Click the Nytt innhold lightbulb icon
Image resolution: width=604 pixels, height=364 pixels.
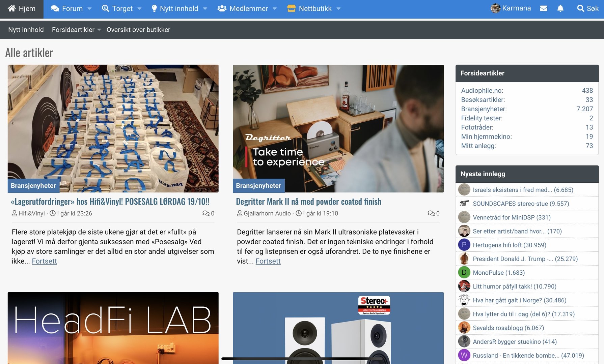coord(154,8)
